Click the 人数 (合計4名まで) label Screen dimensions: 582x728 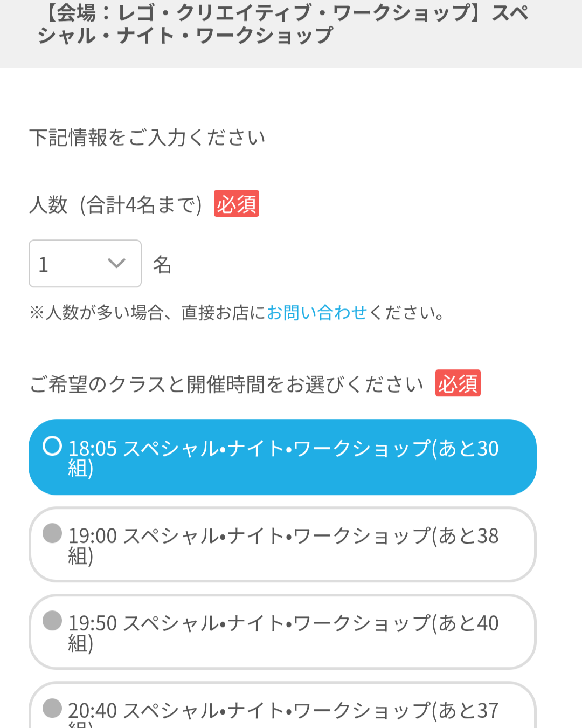coord(115,205)
